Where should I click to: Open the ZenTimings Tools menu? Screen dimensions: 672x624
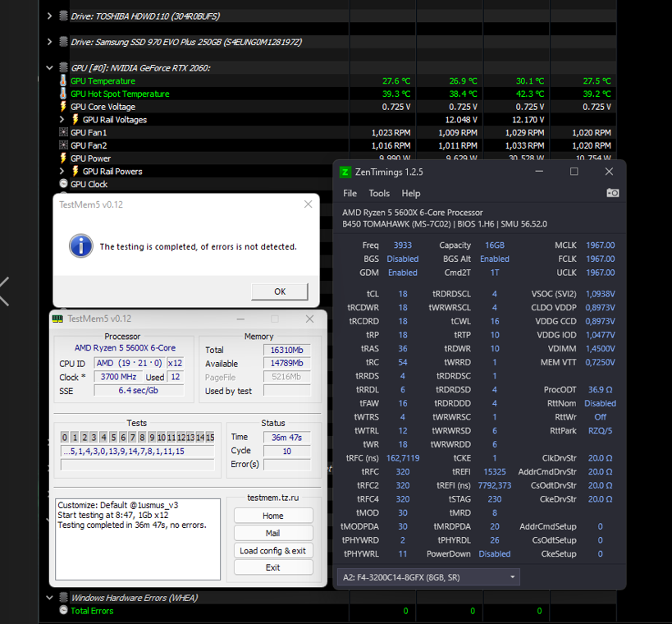click(x=379, y=194)
